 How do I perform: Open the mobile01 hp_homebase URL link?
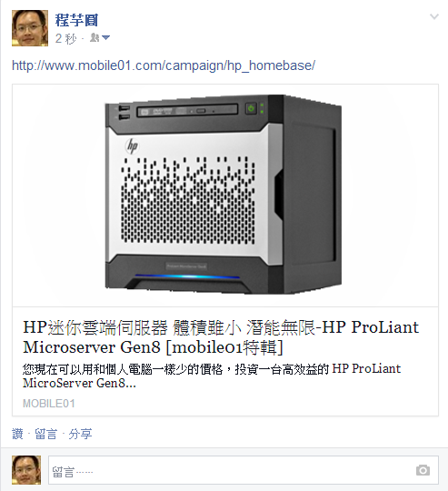click(x=164, y=65)
